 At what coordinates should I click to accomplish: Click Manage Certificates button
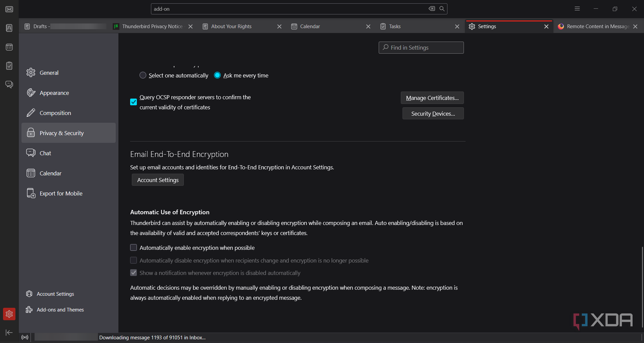pyautogui.click(x=432, y=98)
